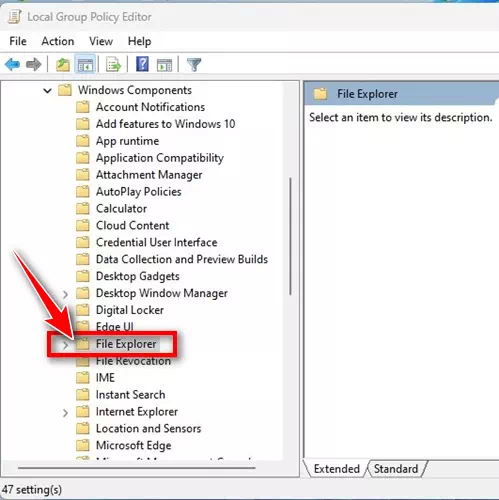
Task: Click the 47 setting(s) status bar text
Action: pos(32,490)
